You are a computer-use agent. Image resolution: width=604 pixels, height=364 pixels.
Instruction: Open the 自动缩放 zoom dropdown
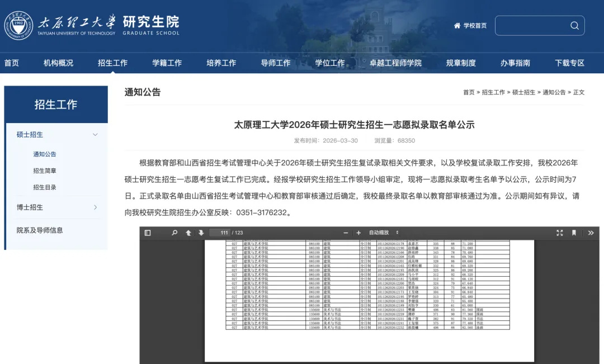tap(384, 233)
